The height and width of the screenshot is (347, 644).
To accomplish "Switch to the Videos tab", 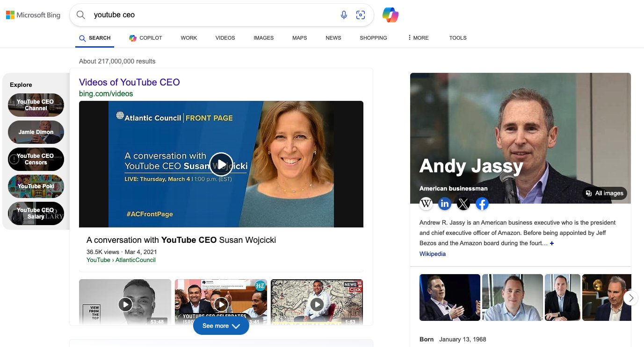I will (225, 38).
